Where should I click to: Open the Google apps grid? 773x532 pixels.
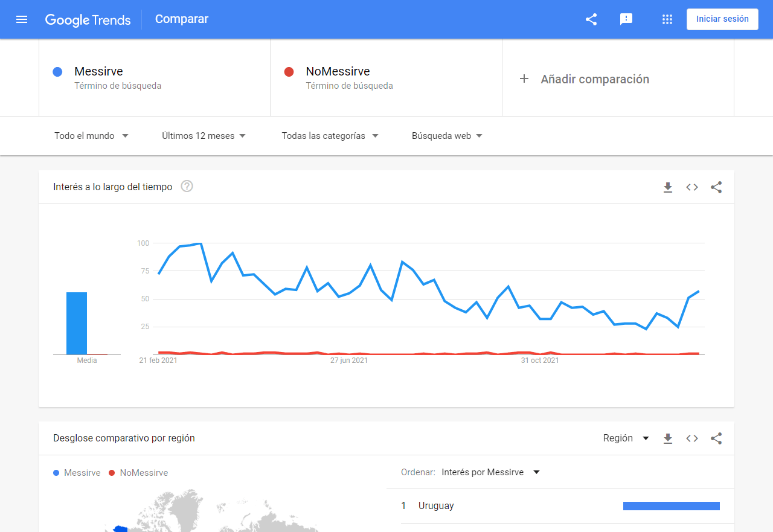coord(667,19)
